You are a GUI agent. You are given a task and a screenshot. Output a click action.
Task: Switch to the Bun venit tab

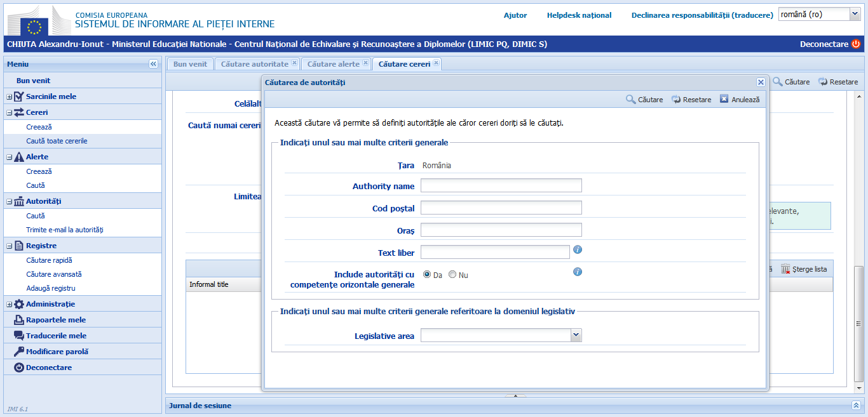(190, 64)
